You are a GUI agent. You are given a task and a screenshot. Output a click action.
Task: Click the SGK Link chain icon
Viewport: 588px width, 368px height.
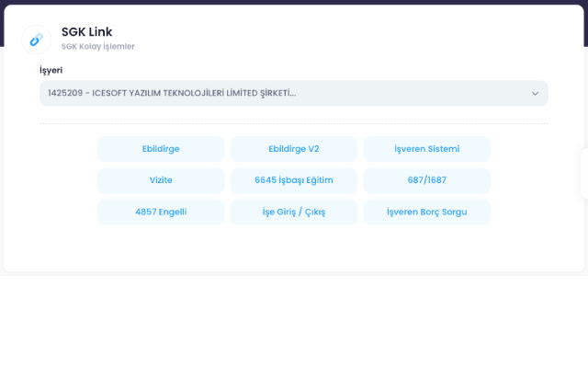click(x=36, y=40)
